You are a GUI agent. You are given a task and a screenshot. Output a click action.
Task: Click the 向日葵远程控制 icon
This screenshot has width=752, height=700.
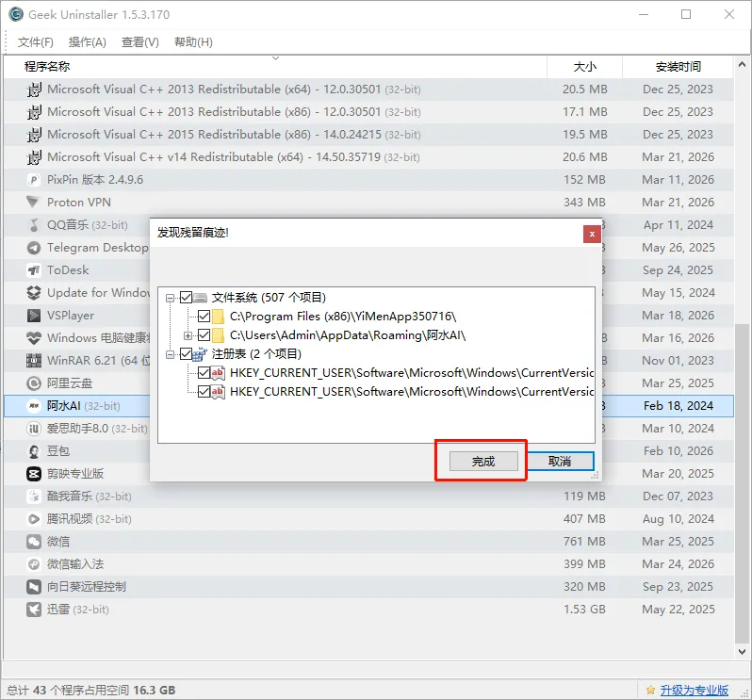pos(34,587)
